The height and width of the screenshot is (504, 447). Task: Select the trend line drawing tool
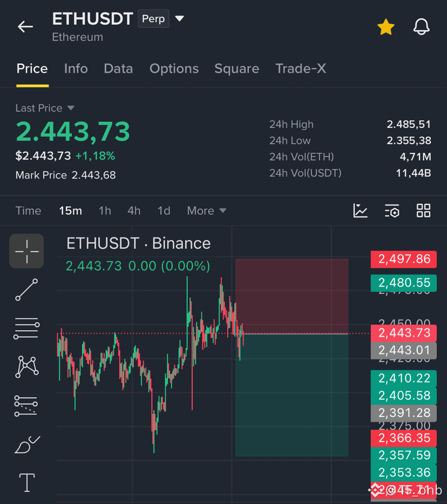click(x=26, y=290)
